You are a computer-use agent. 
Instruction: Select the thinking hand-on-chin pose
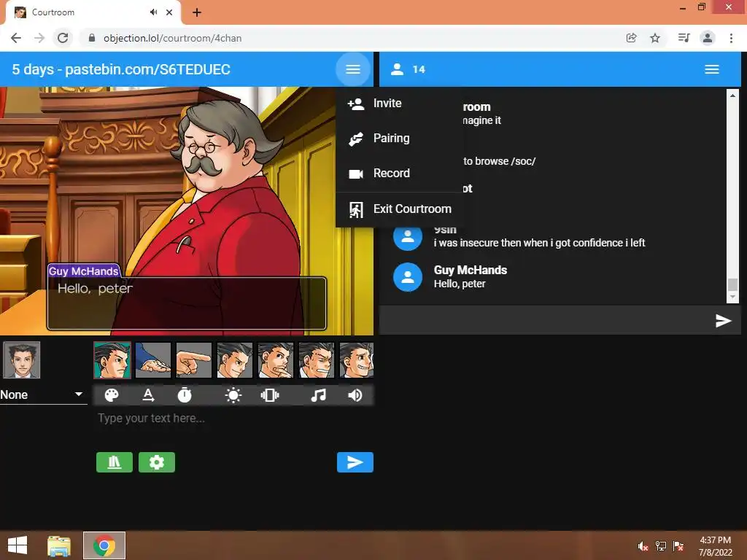(276, 360)
